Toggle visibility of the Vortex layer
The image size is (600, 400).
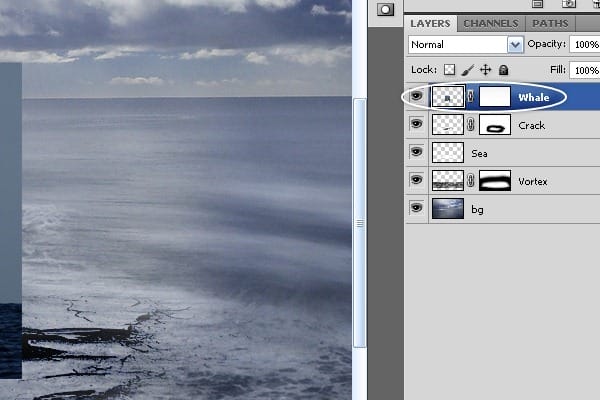pos(416,180)
